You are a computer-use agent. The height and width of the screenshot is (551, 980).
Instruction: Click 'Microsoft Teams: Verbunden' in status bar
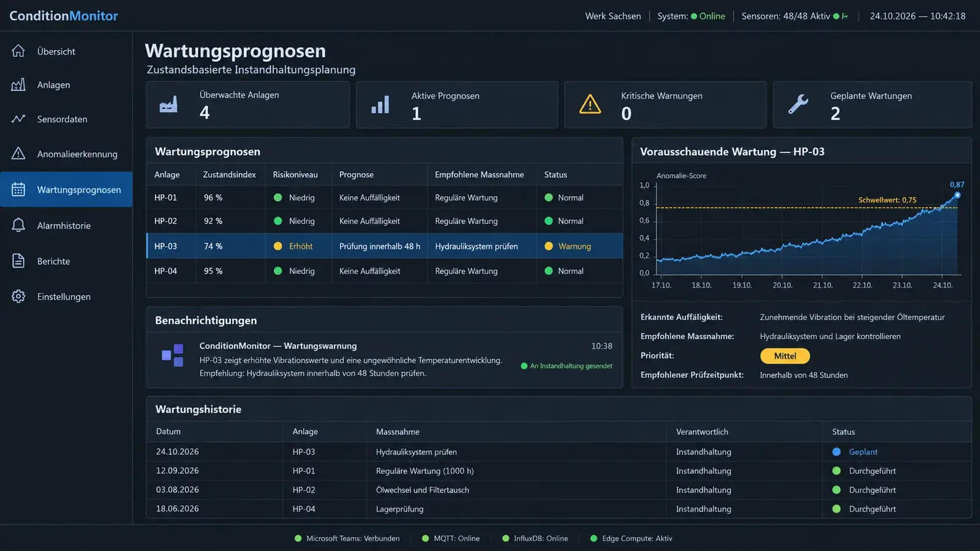[x=347, y=539]
